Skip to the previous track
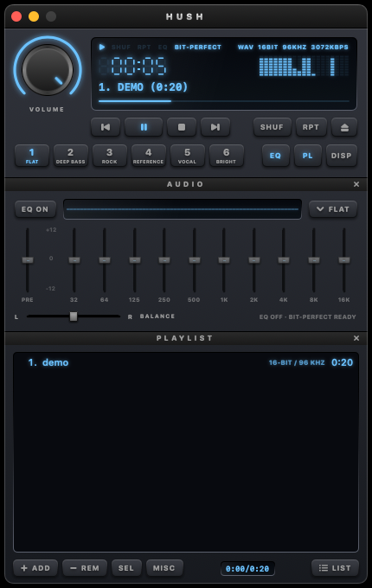The width and height of the screenshot is (372, 588). pos(106,127)
